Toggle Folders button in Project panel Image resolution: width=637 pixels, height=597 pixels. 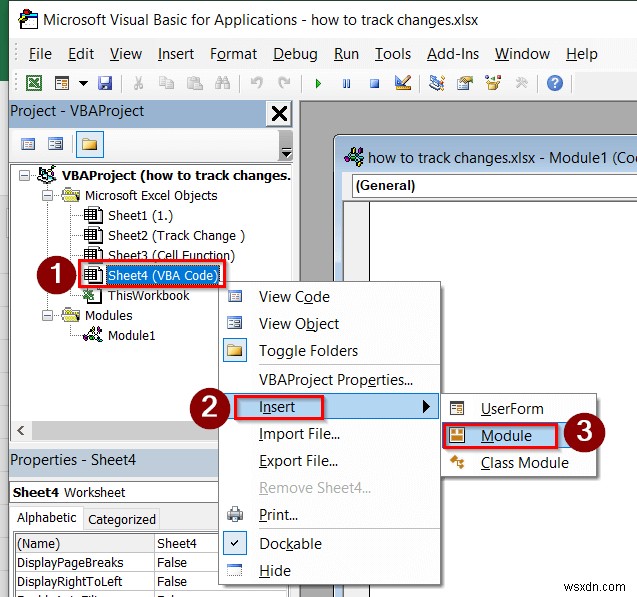click(89, 144)
